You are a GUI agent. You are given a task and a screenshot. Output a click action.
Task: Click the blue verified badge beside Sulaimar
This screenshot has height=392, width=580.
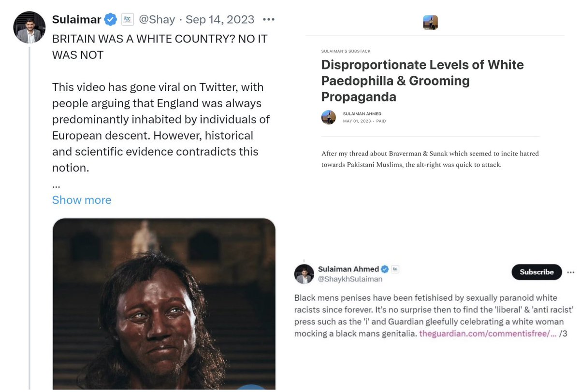click(x=111, y=20)
